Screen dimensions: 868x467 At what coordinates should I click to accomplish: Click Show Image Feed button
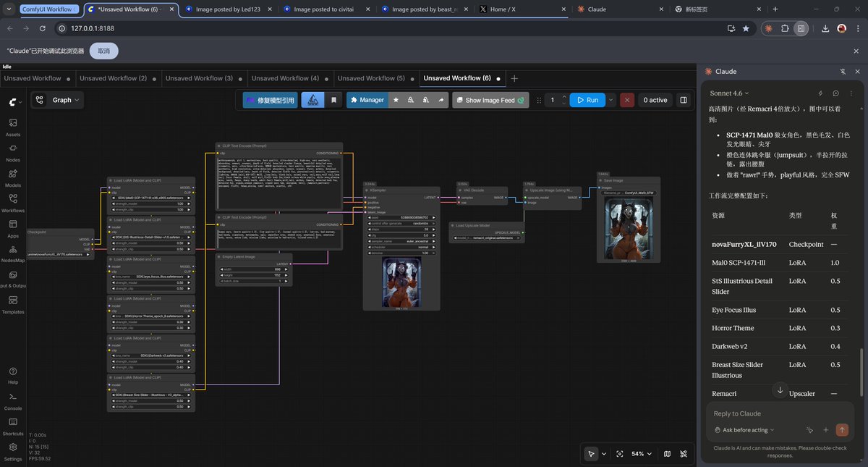point(490,100)
